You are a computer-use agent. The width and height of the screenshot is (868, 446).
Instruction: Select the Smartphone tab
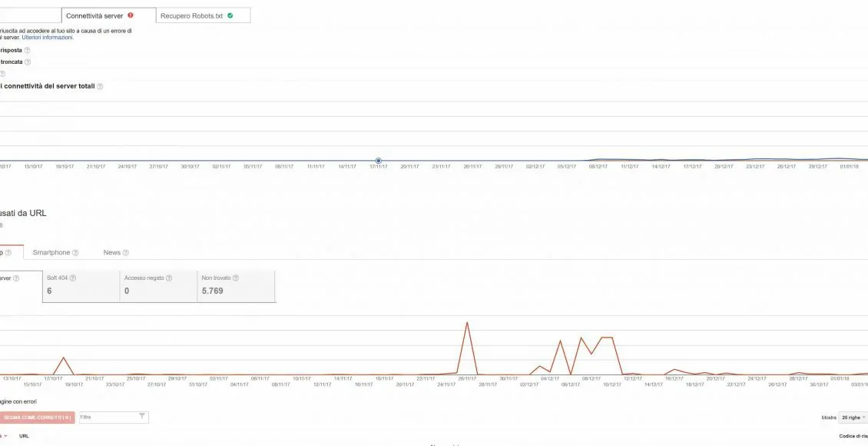tap(51, 252)
